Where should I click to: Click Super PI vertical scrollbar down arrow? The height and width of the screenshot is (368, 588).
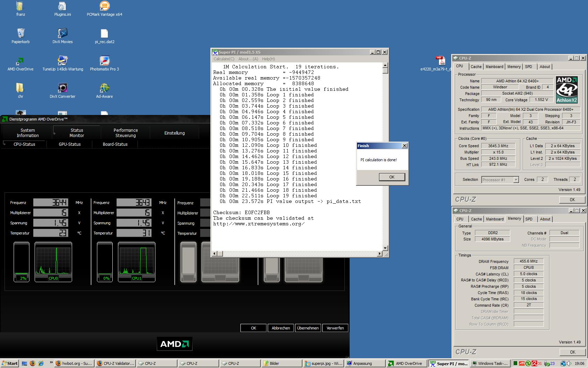385,248
